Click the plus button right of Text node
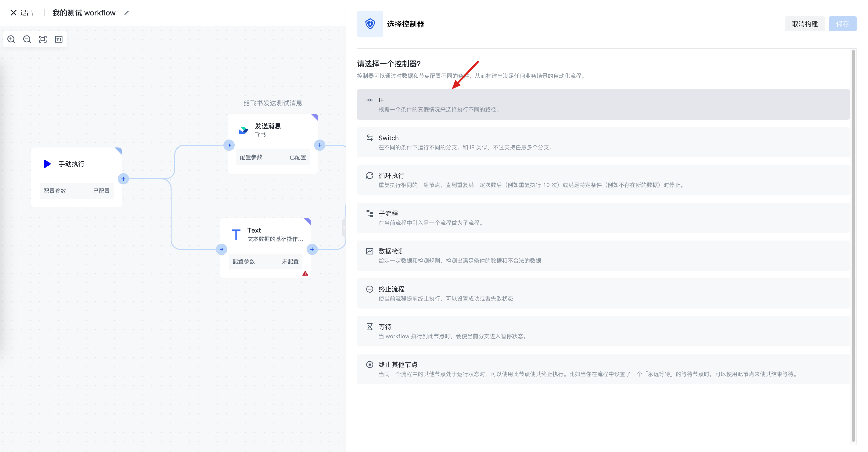 (312, 249)
